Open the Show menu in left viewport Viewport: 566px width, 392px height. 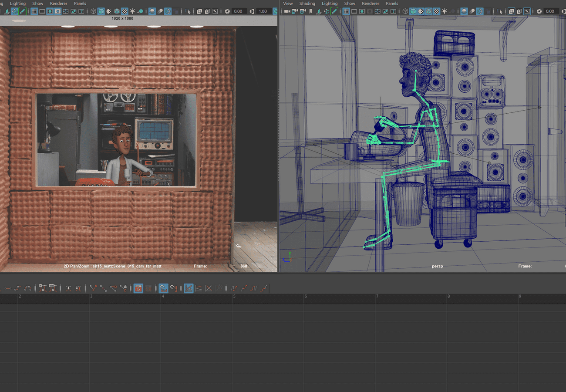pos(38,3)
